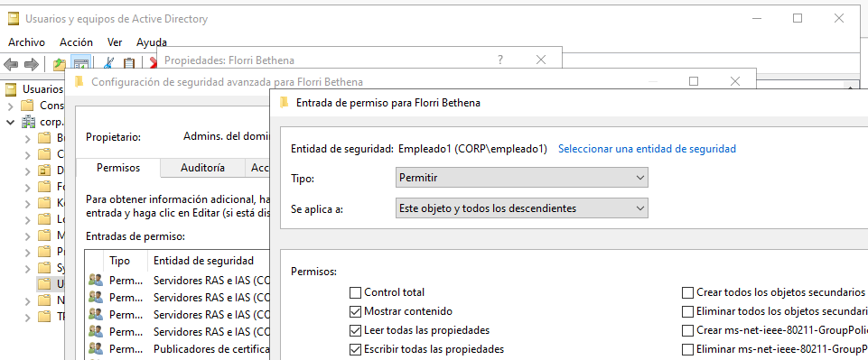
Task: Sort by the Tipo column header
Action: coord(119,260)
